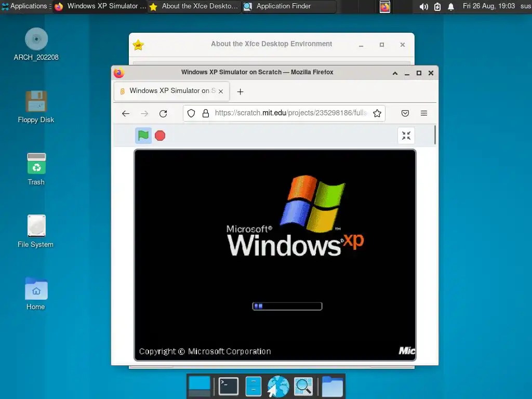
Task: Switch to Windows XP Simulator taskbar button
Action: (101, 6)
